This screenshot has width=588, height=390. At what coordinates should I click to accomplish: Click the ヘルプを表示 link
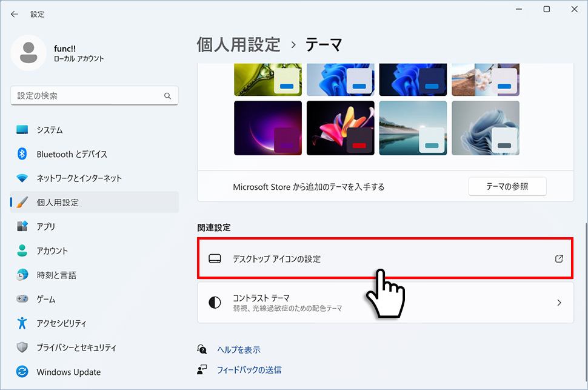coord(239,350)
